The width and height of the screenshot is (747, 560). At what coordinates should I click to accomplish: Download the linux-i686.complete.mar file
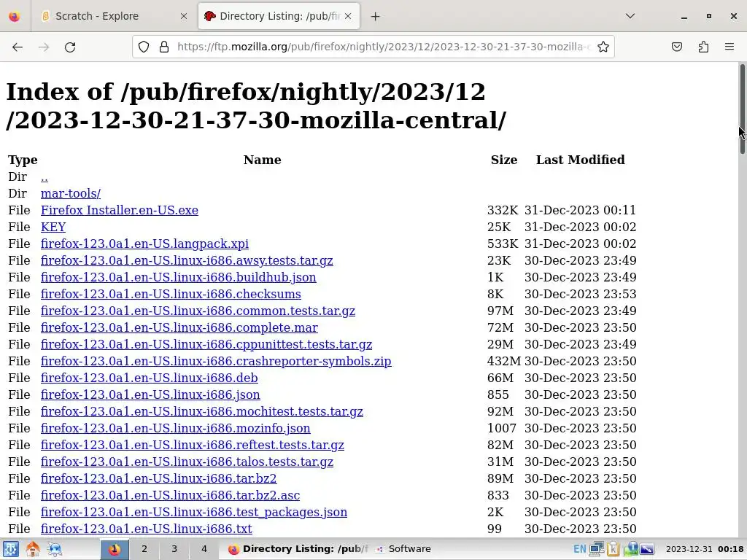coord(179,327)
